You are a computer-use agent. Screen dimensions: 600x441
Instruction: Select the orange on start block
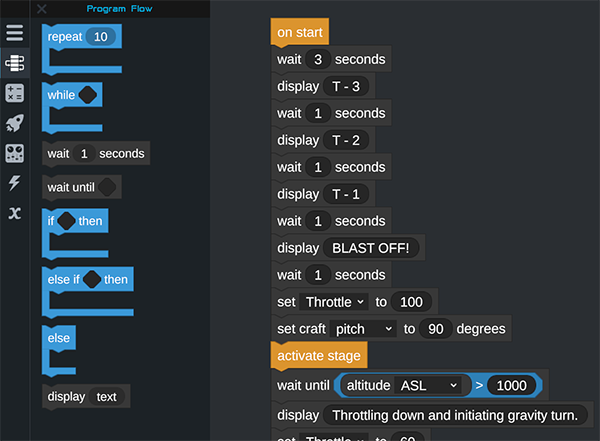click(299, 32)
